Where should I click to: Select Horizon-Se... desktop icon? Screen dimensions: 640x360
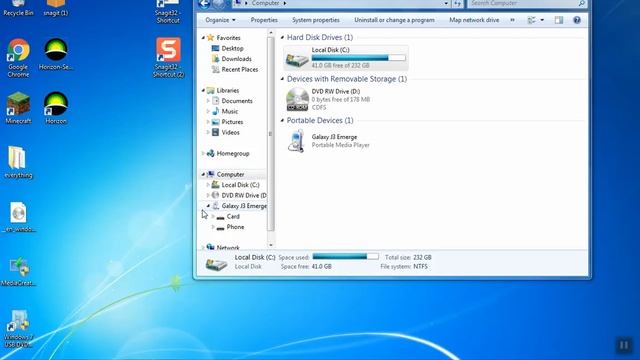click(56, 54)
